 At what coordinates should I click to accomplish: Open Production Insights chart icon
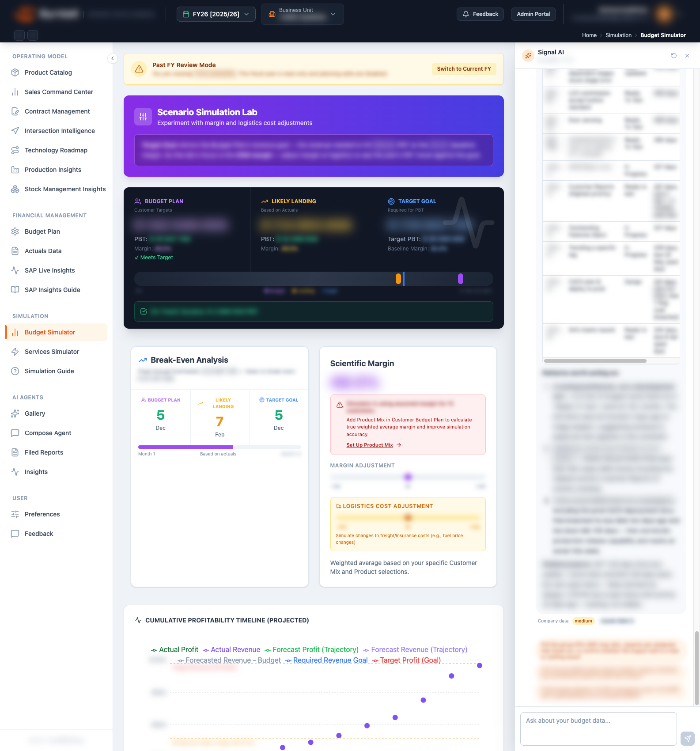(x=15, y=170)
